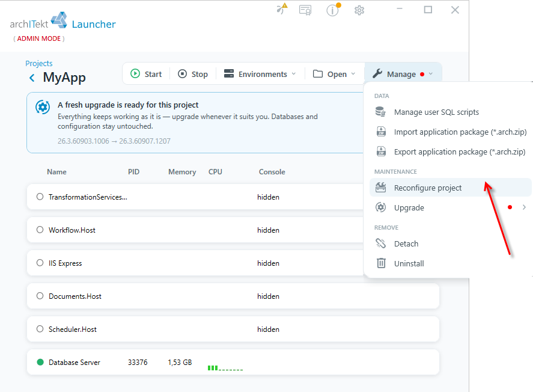Select the Documents.Host status circle
Viewport: 533px width, 392px height.
(x=40, y=296)
